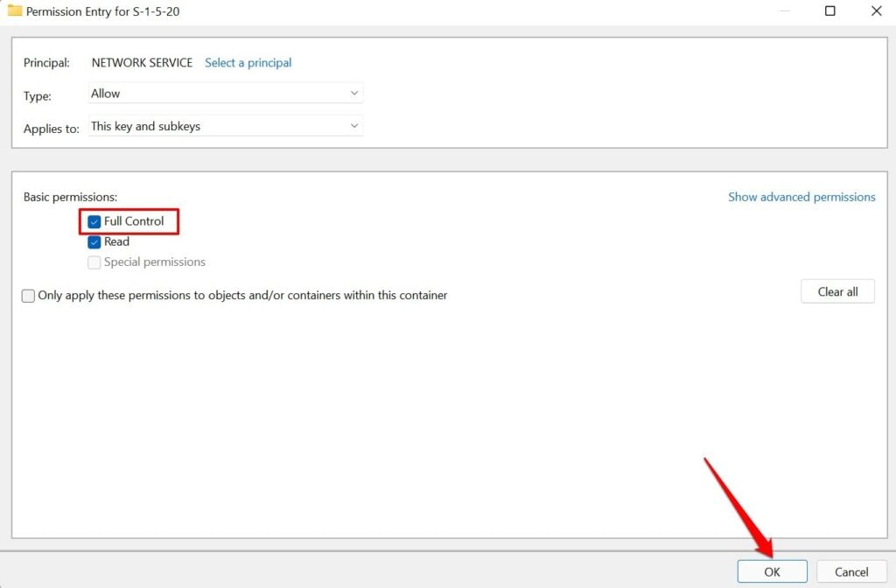The height and width of the screenshot is (588, 896).
Task: Click the chevron next to This key and subkeys
Action: pyautogui.click(x=354, y=126)
